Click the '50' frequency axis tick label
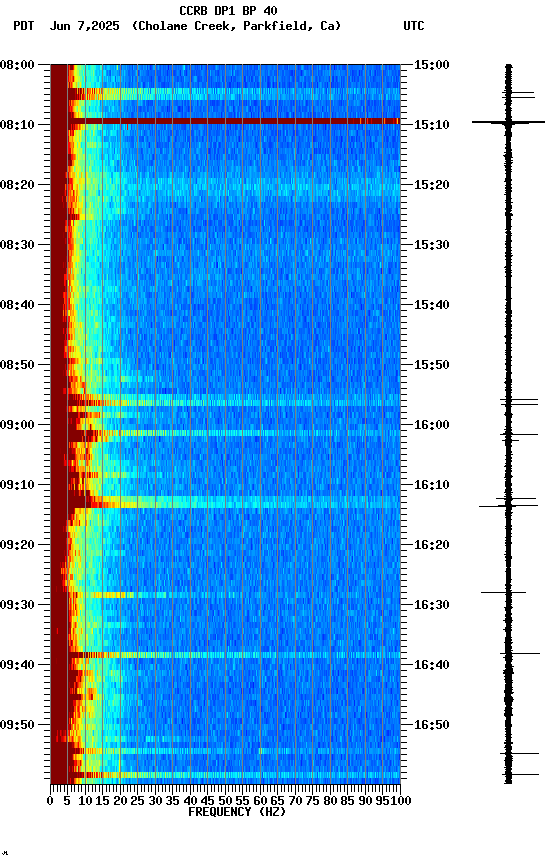This screenshot has width=552, height=864. click(225, 801)
